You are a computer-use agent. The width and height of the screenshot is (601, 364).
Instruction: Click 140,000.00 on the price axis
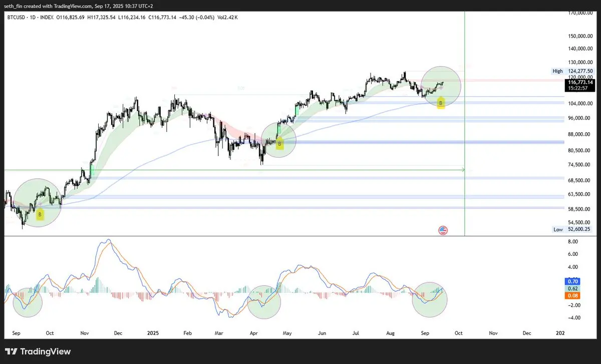point(580,49)
